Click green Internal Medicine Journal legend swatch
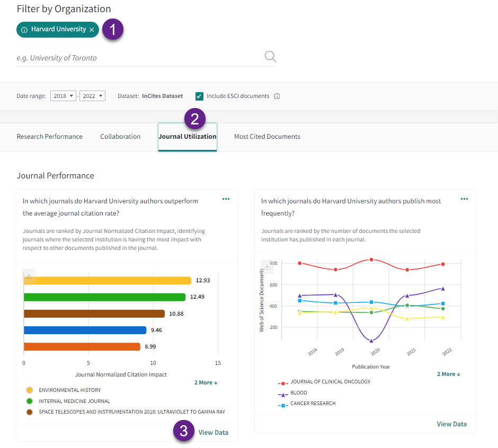Screen dimensions: 498x448 point(30,401)
